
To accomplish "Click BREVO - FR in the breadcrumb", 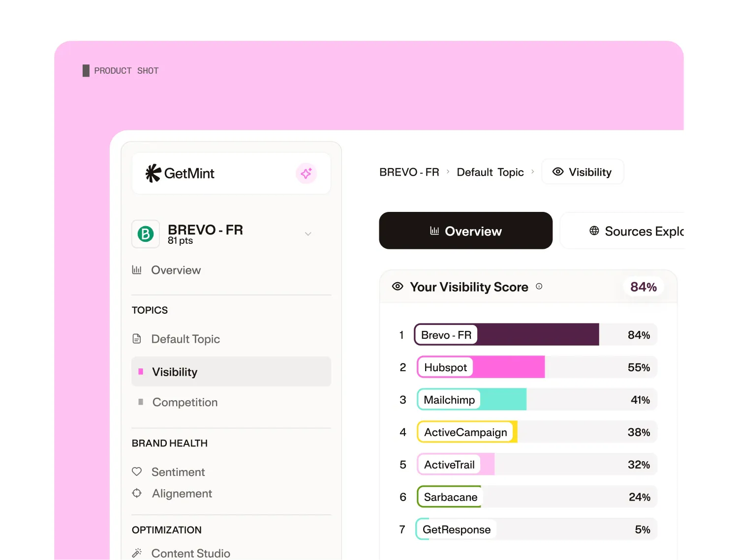I will (x=409, y=172).
